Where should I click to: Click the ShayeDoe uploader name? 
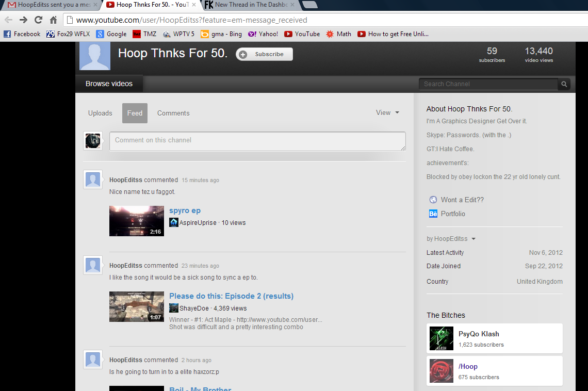194,308
